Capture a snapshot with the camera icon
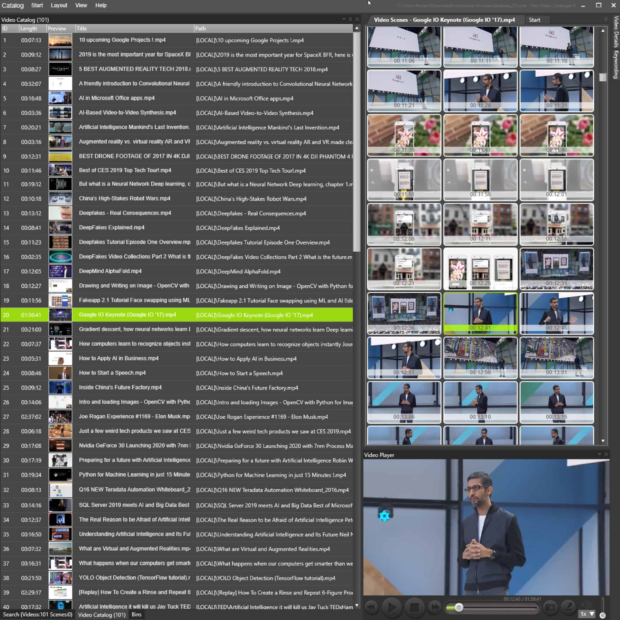The image size is (620, 620). [550, 607]
